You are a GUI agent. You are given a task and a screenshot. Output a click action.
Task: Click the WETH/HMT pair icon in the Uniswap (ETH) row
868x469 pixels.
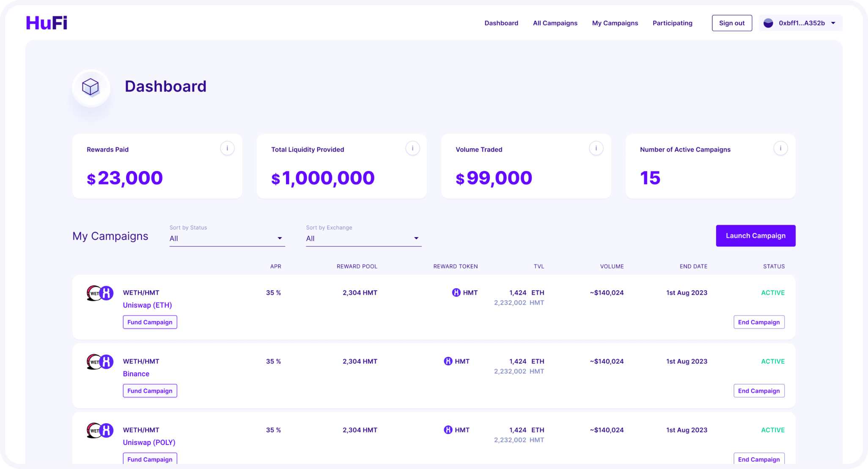pos(100,293)
